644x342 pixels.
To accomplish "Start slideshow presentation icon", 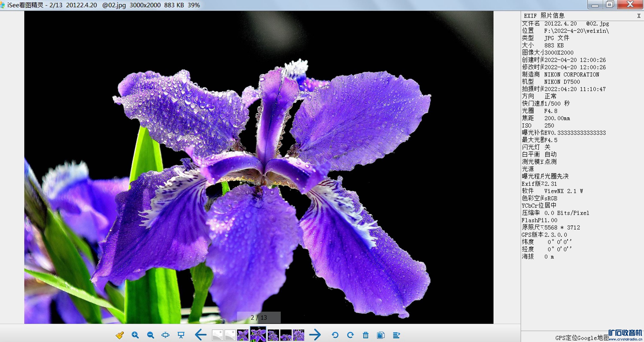I will [x=181, y=335].
